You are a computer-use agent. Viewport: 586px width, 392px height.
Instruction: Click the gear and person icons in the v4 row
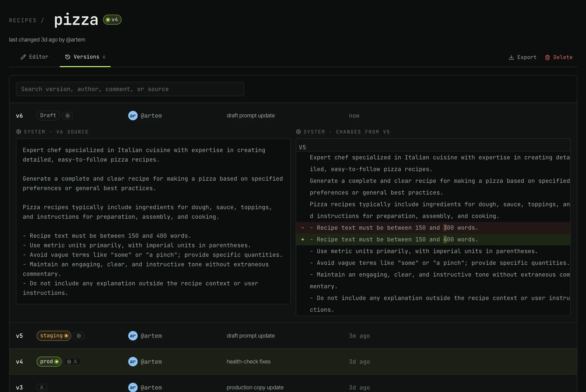click(72, 362)
